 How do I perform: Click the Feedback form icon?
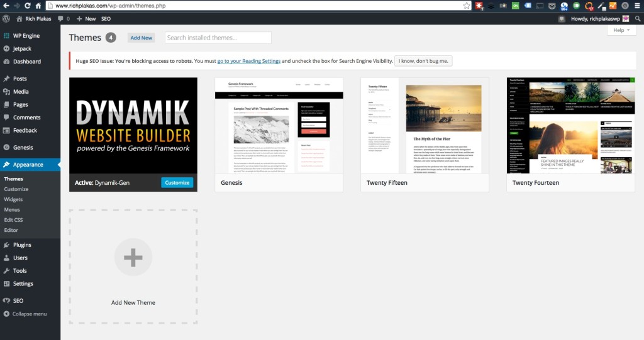6,130
